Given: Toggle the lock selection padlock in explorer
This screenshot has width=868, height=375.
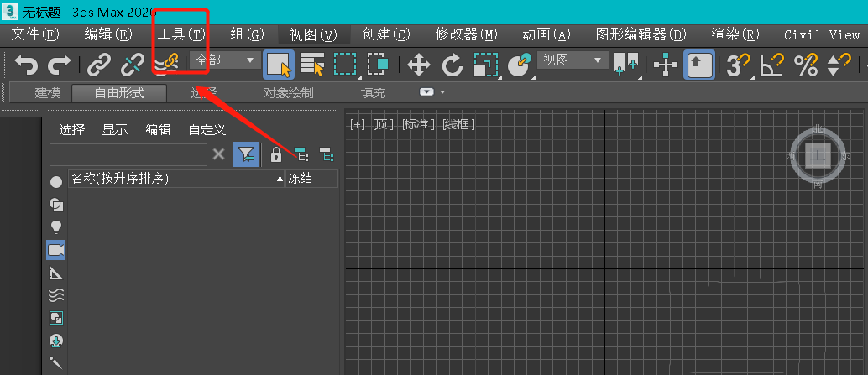Looking at the screenshot, I should click(x=275, y=154).
